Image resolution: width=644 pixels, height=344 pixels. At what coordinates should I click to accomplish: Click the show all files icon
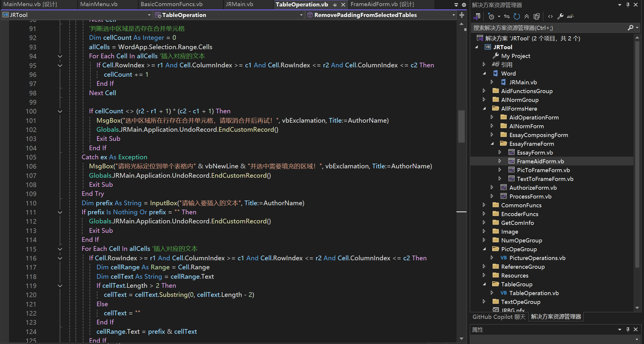[537, 16]
